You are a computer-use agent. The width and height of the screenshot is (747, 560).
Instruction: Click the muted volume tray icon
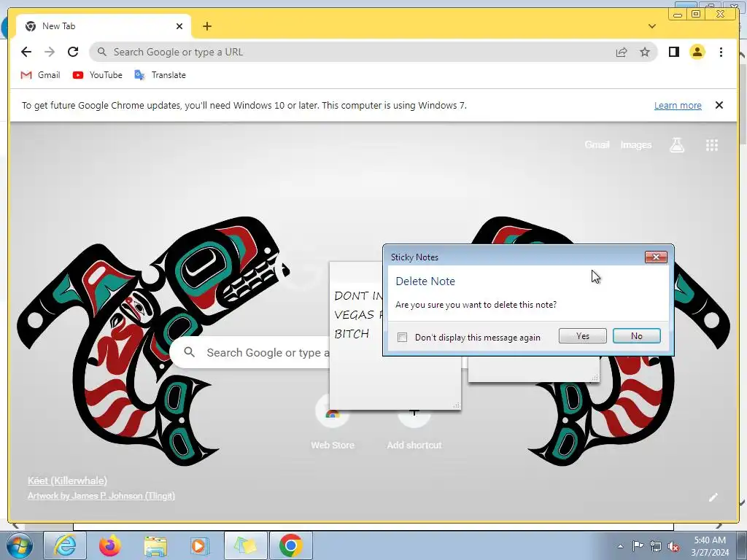(x=673, y=547)
